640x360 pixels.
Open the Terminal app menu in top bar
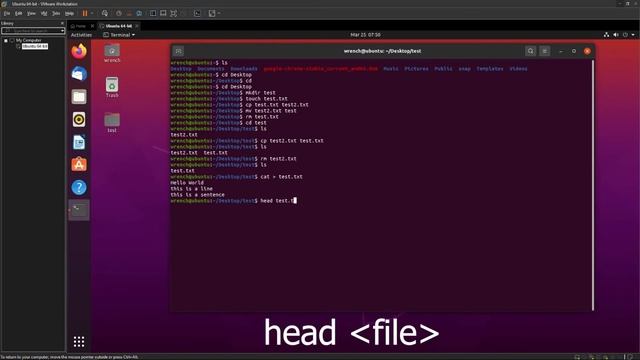point(119,35)
